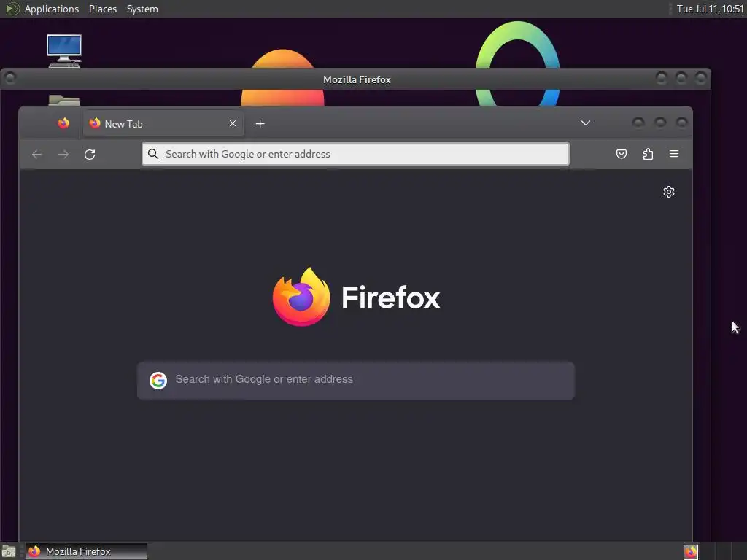The height and width of the screenshot is (560, 747).
Task: Minimize the inner Firefox browser window
Action: click(638, 122)
